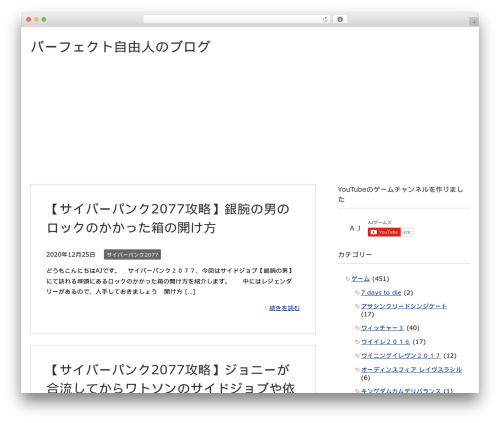Screen dimensions: 500x423
Task: Click the browser address bar field
Action: click(x=236, y=20)
